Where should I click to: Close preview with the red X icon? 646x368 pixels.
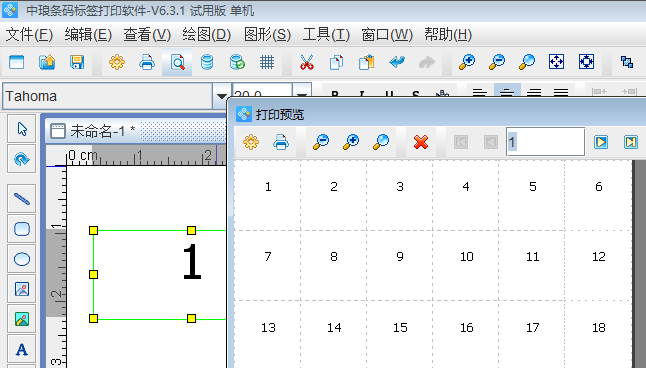(x=421, y=142)
